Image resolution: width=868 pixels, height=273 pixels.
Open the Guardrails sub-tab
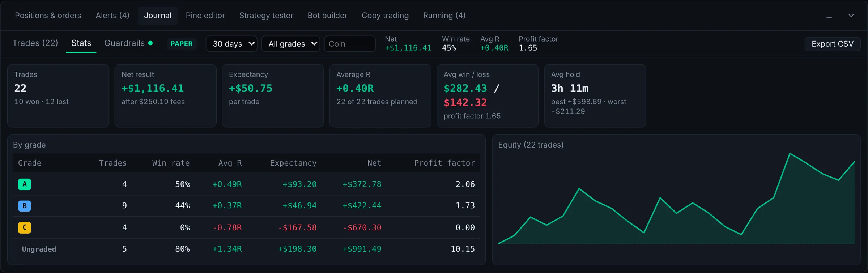pyautogui.click(x=128, y=43)
